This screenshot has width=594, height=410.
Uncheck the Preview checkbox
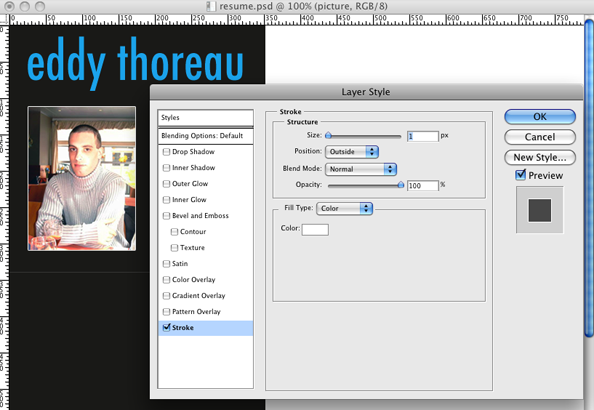[521, 175]
